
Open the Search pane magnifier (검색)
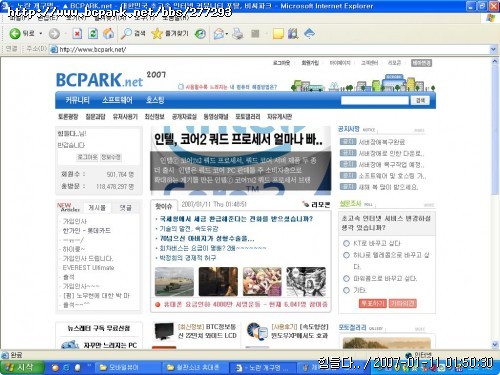[133, 33]
